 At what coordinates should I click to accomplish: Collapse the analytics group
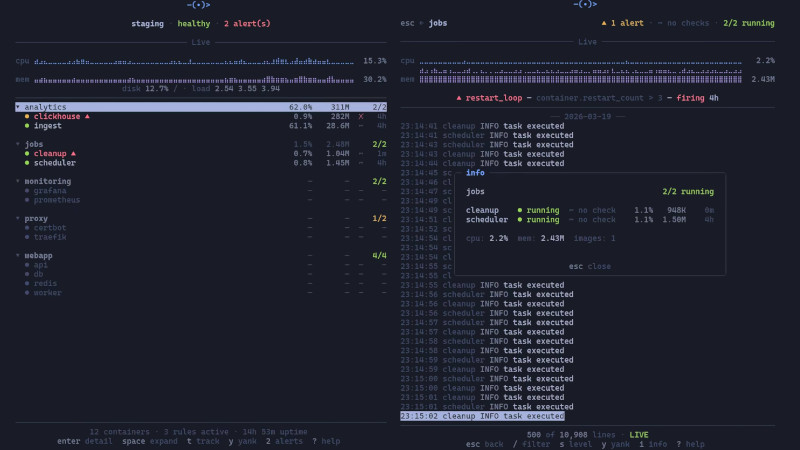(x=18, y=107)
